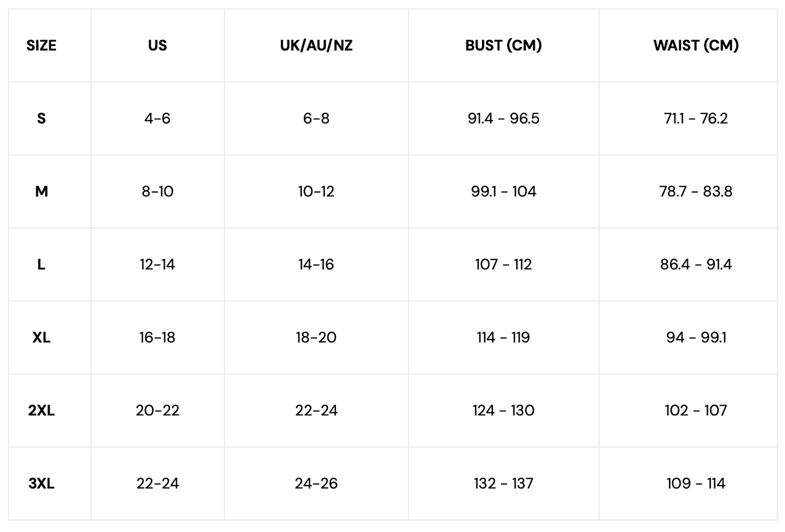This screenshot has height=532, width=785.
Task: Click the BUST (CM) column header
Action: coord(503,46)
